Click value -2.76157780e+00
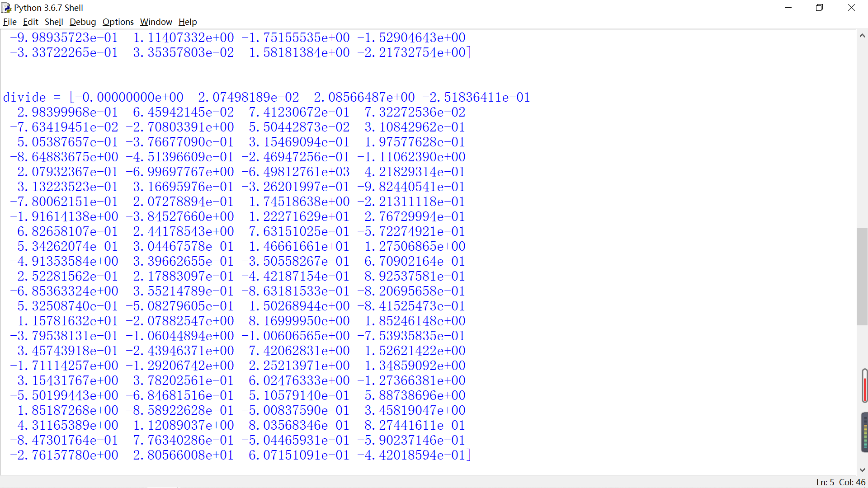 64,455
